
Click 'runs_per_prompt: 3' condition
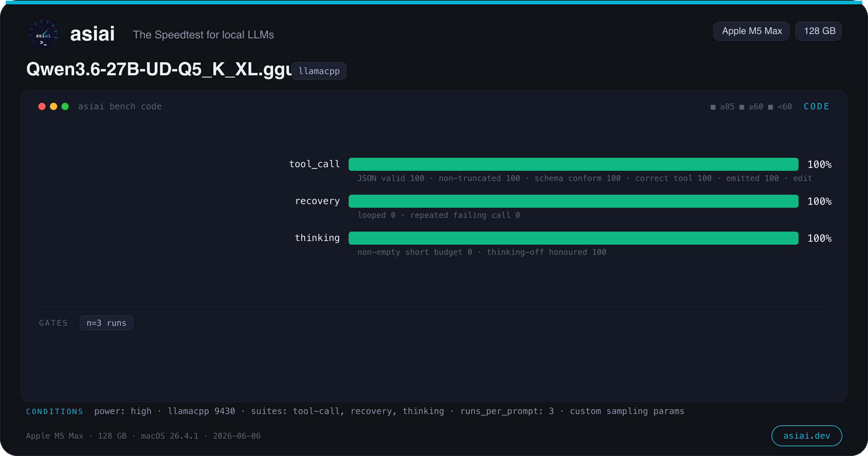507,411
